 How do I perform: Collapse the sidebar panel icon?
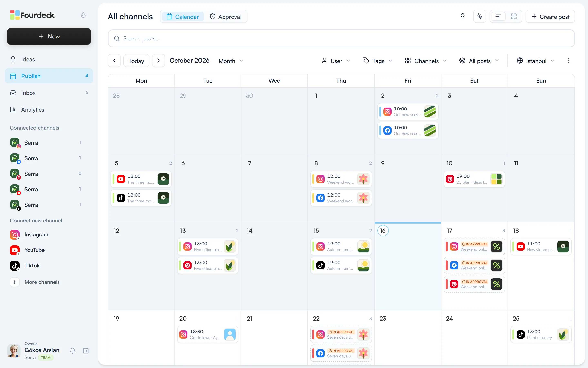tap(86, 351)
